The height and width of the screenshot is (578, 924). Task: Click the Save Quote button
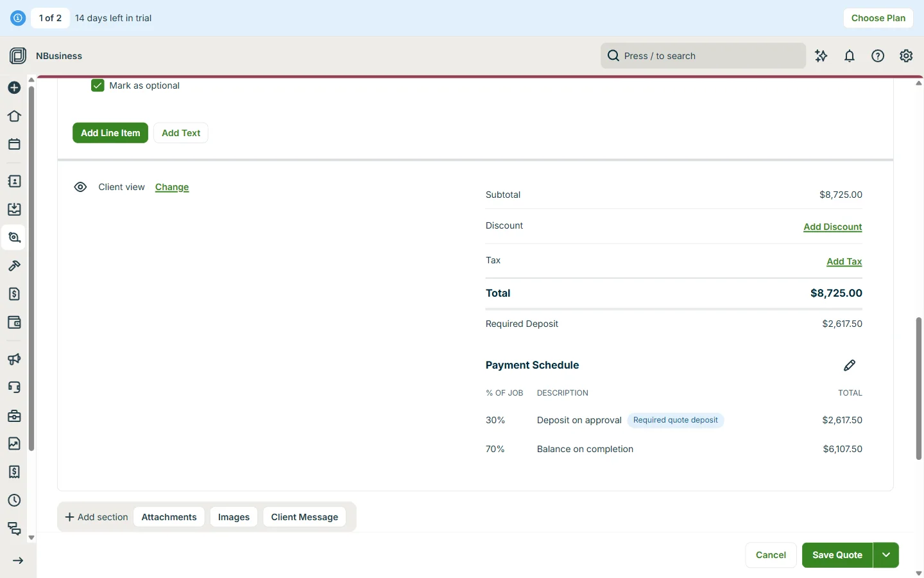837,555
